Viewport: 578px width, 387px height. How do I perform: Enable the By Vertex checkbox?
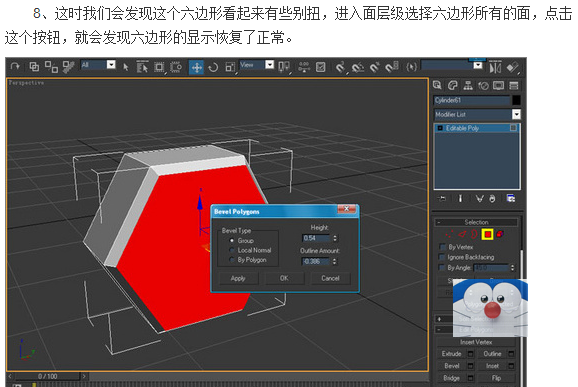(443, 247)
